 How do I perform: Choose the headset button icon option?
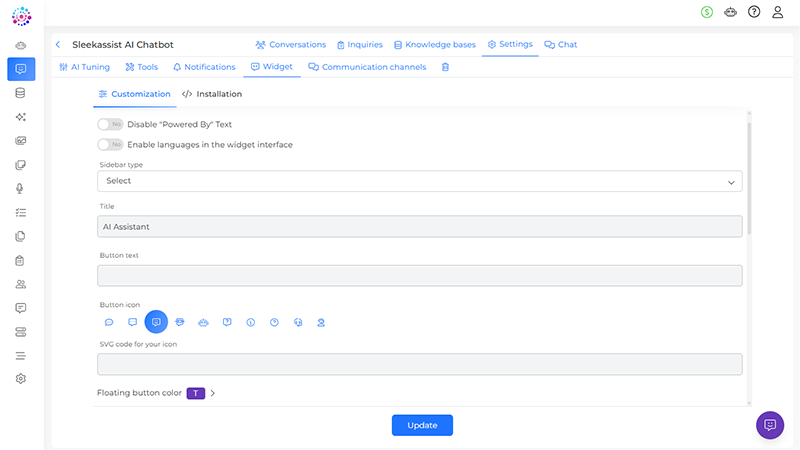click(x=298, y=322)
